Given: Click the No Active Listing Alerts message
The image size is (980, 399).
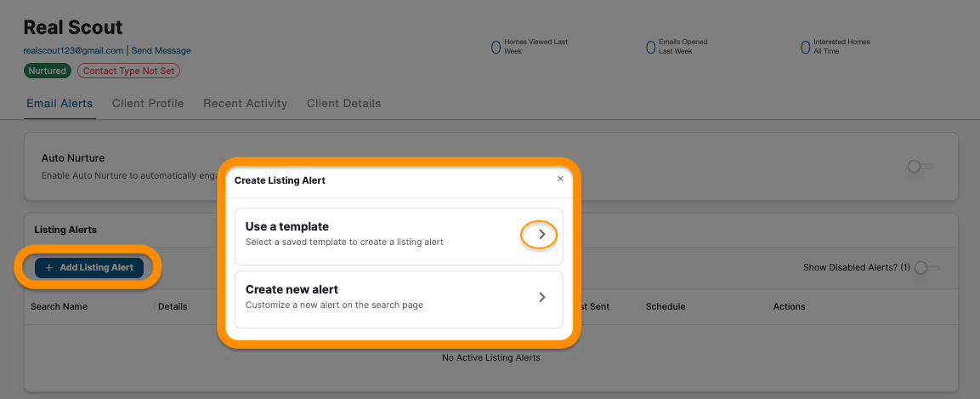Looking at the screenshot, I should tap(490, 357).
